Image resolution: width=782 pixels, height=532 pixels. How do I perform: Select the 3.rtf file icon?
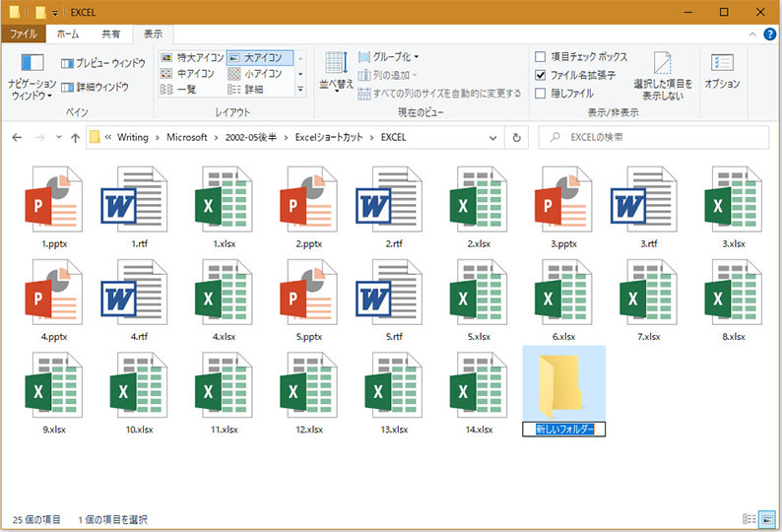(x=644, y=199)
